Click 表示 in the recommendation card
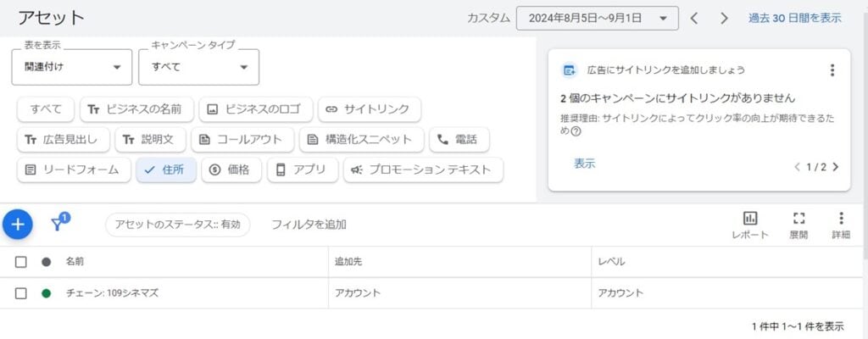This screenshot has width=868, height=339. tap(585, 164)
